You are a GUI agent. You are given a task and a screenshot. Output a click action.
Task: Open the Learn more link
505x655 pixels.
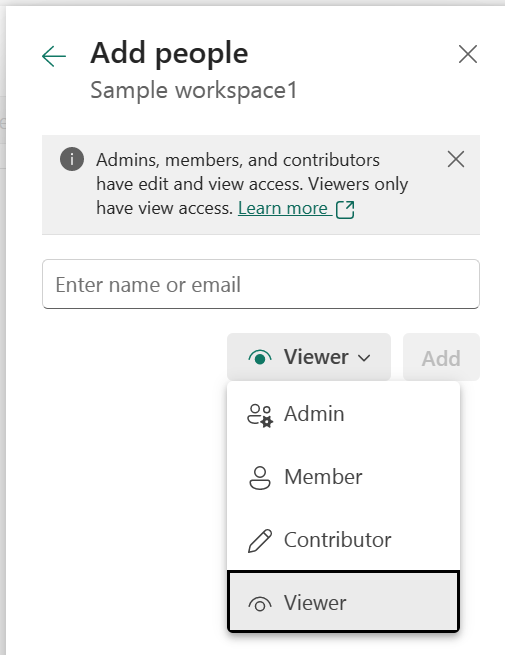[283, 208]
